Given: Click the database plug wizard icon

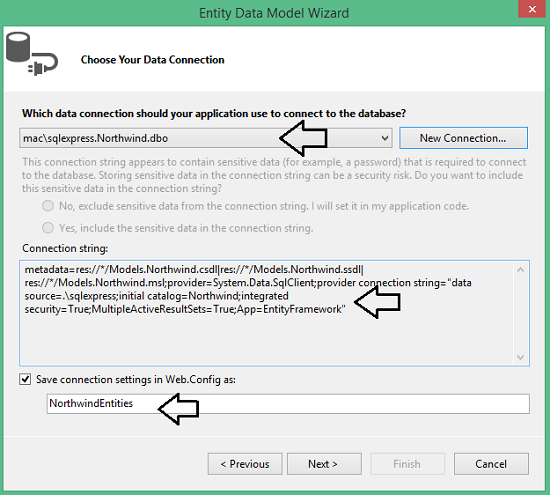Looking at the screenshot, I should tap(32, 54).
